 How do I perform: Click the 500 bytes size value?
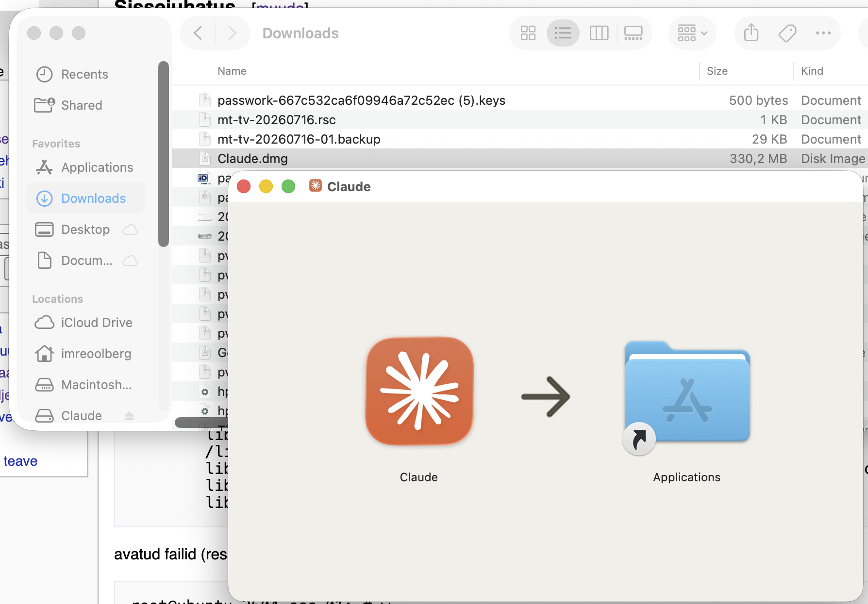(758, 100)
